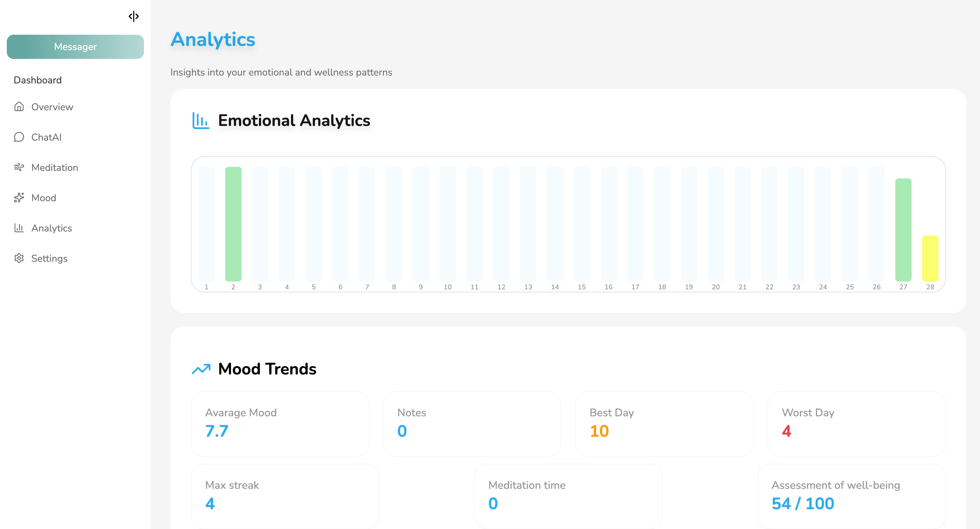
Task: Select the green bar for day 27
Action: coord(903,230)
